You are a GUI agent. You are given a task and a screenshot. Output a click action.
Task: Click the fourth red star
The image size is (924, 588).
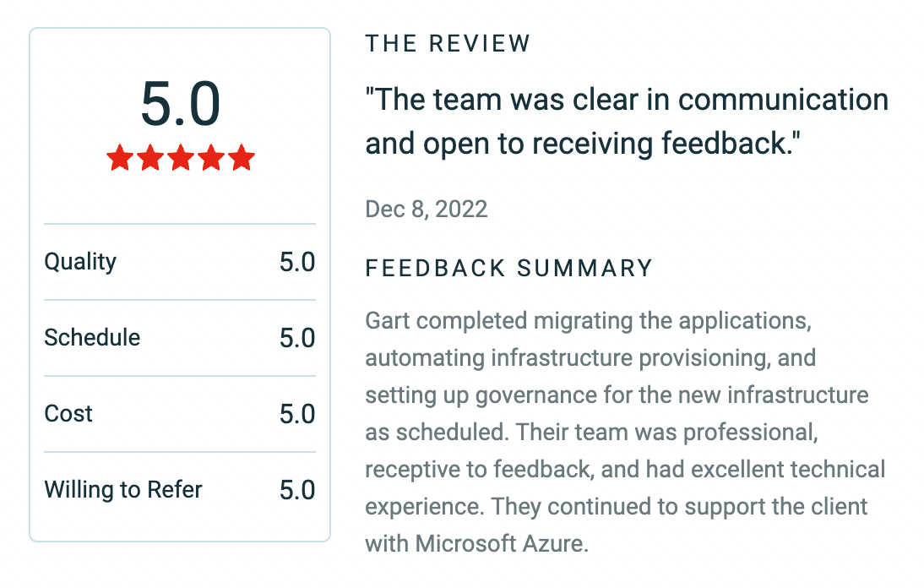(211, 158)
